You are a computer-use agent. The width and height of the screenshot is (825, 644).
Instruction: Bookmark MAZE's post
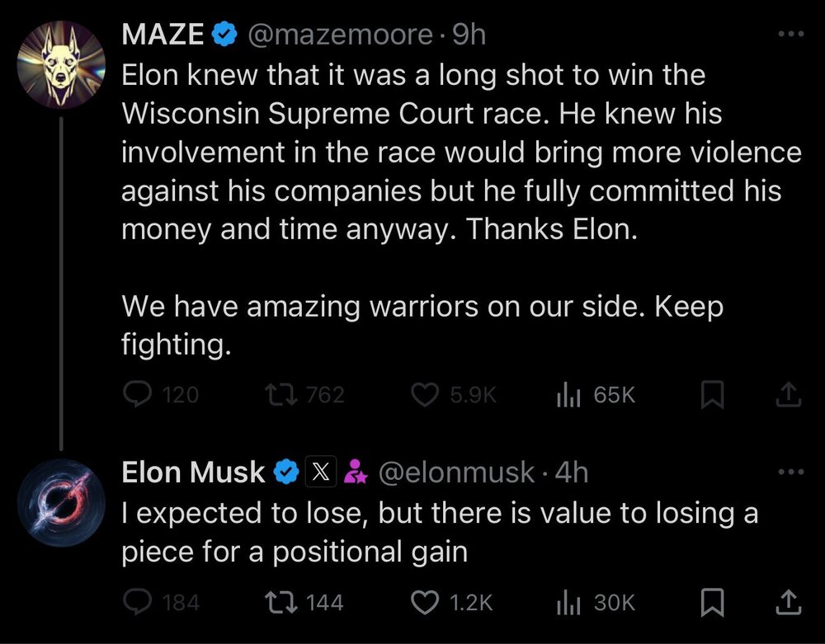click(710, 396)
